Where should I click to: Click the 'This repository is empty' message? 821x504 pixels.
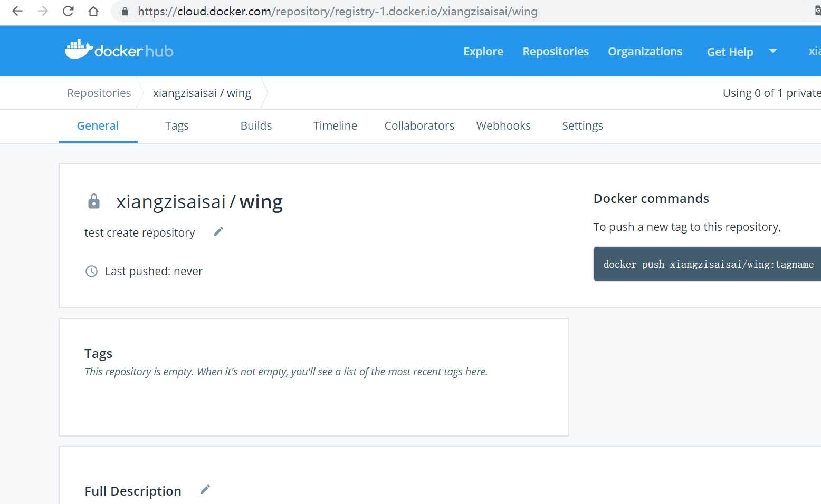[x=286, y=372]
